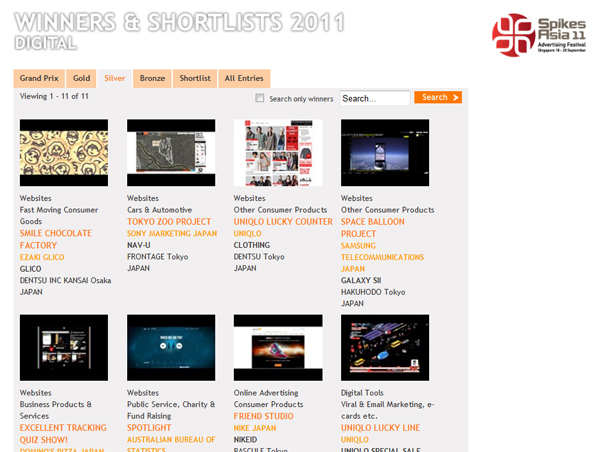This screenshot has width=600, height=452.
Task: Open the Friend Studio thumbnail
Action: point(278,348)
